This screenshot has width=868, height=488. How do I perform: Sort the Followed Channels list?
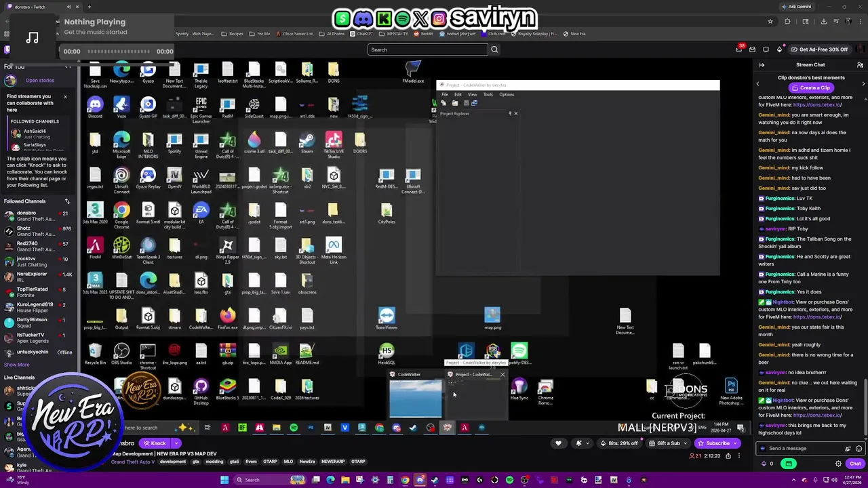[67, 201]
